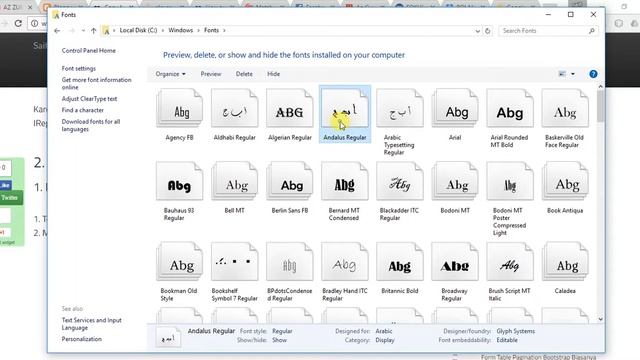The width and height of the screenshot is (640, 360).
Task: Select the Arial font icon
Action: click(455, 108)
